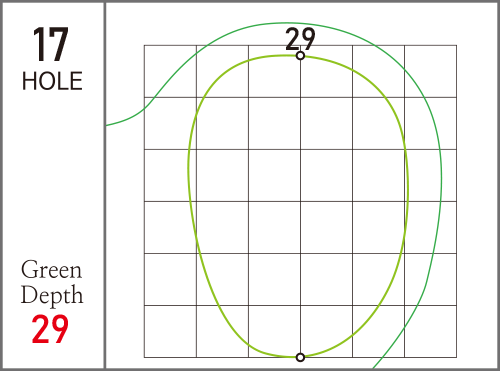500x371 pixels.
Task: Click the grid intersection at the grid's center
Action: click(300, 201)
